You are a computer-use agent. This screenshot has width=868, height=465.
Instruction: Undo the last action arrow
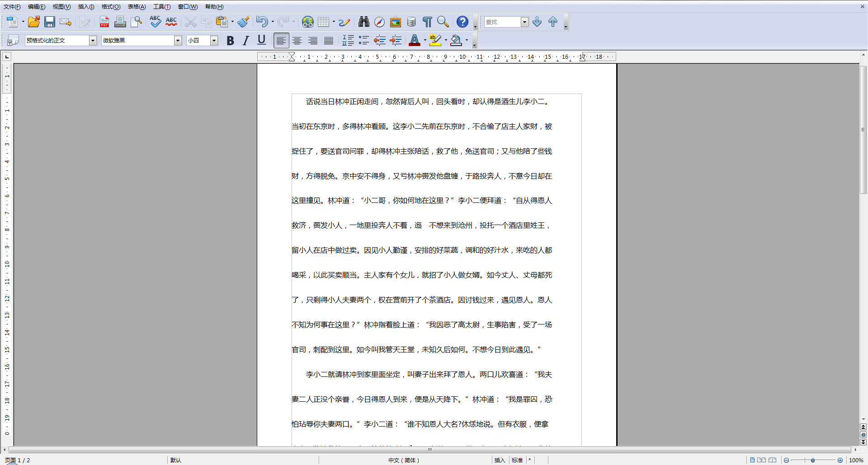pyautogui.click(x=262, y=22)
